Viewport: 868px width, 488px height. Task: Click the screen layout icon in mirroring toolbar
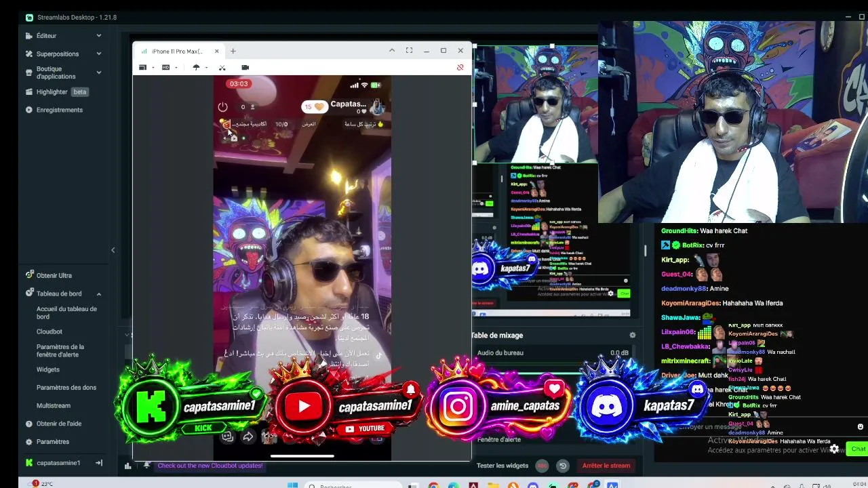(142, 67)
